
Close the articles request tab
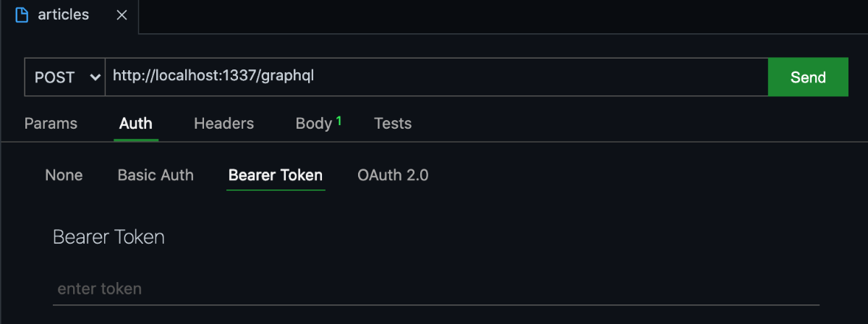pos(122,15)
